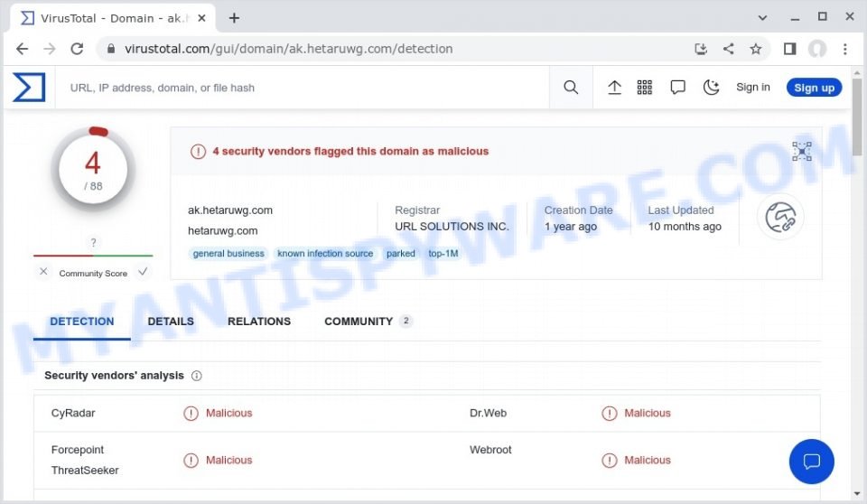
Task: Click the known infection source tag
Action: pyautogui.click(x=325, y=254)
